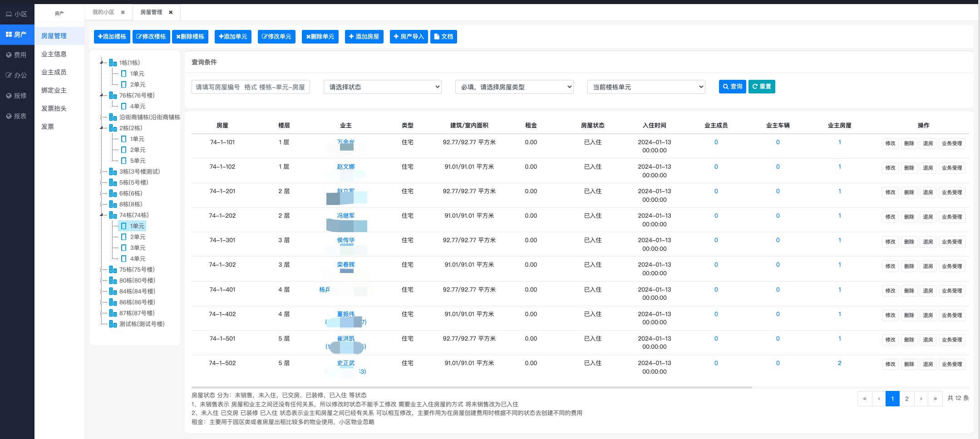Open 发票 in the submenu
Image resolution: width=980 pixels, height=439 pixels.
click(x=59, y=127)
